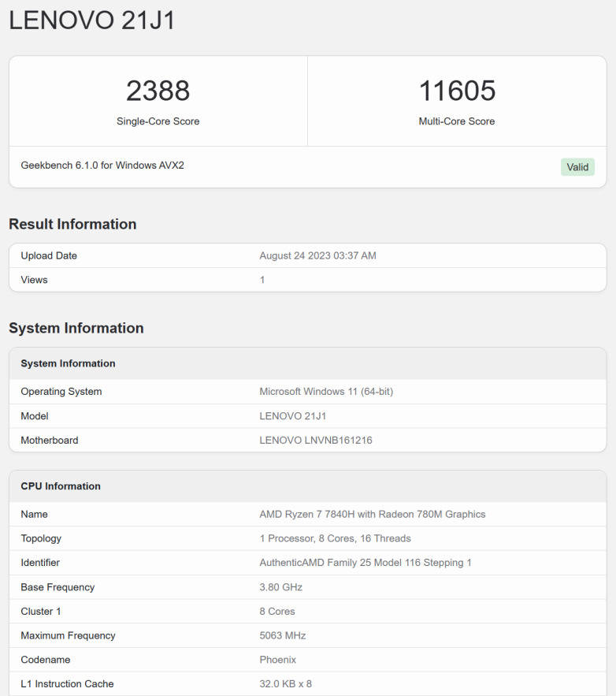This screenshot has height=696, width=616.
Task: Click the Model row label
Action: [x=35, y=416]
